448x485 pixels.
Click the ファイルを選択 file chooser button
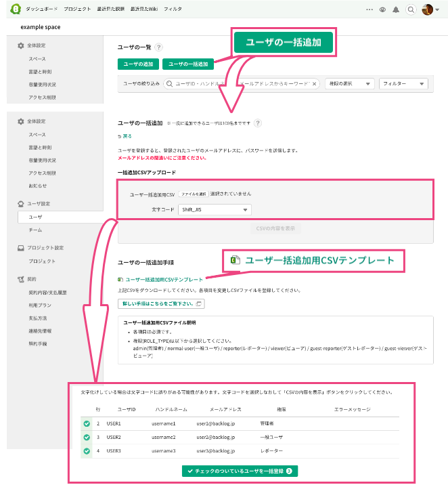tap(194, 194)
